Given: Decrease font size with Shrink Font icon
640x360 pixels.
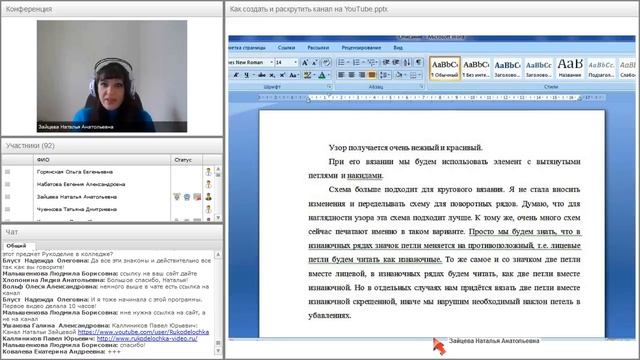Looking at the screenshot, I should [314, 62].
